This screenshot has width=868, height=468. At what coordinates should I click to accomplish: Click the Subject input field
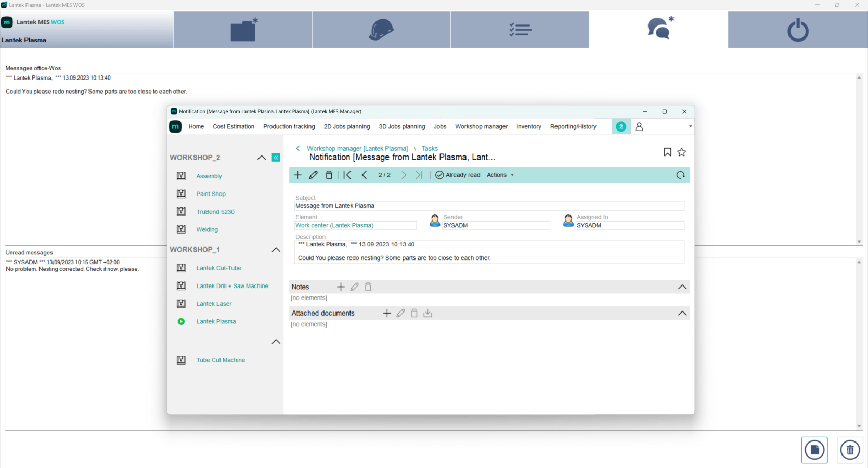click(x=489, y=206)
